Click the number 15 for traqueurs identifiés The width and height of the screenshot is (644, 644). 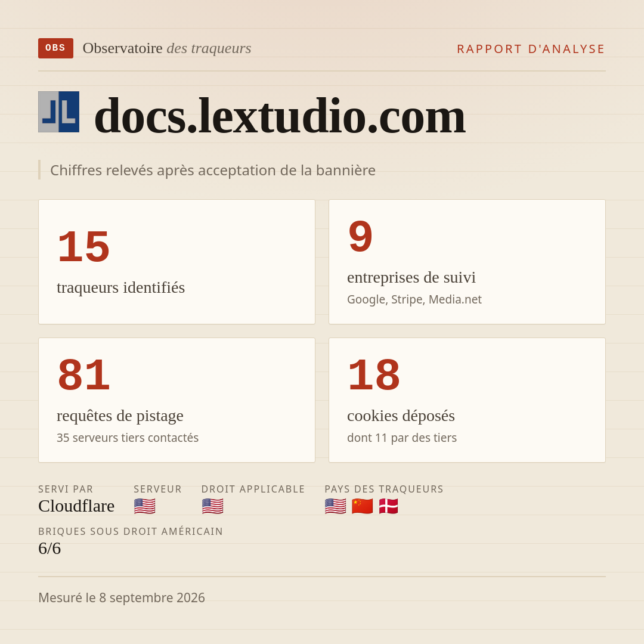coord(84,246)
